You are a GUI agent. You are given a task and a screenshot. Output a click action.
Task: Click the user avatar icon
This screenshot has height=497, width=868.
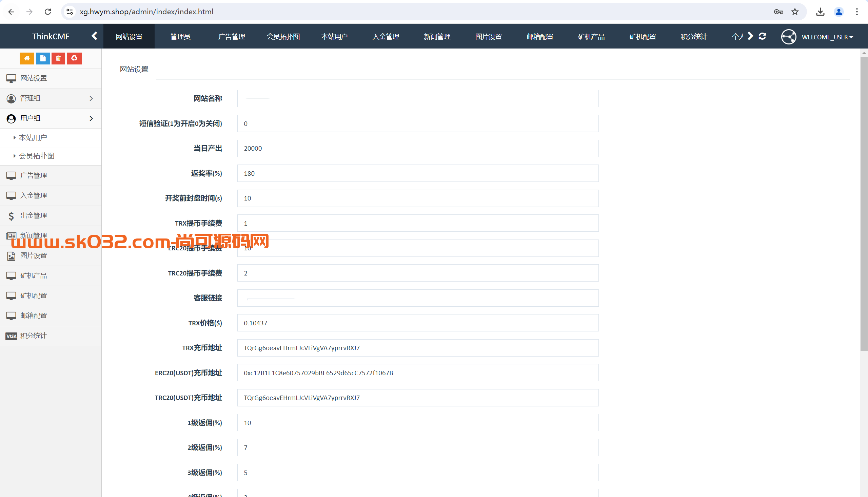point(789,37)
